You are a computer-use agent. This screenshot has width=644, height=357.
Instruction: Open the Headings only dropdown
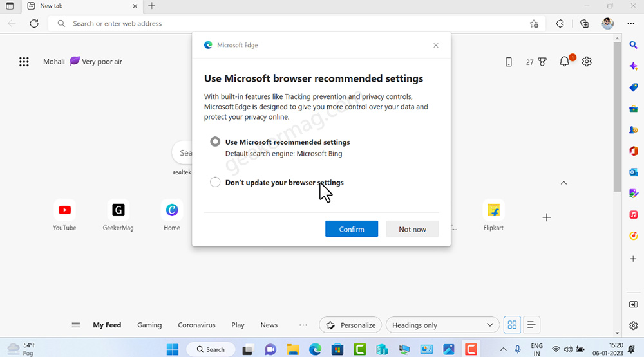tap(443, 325)
